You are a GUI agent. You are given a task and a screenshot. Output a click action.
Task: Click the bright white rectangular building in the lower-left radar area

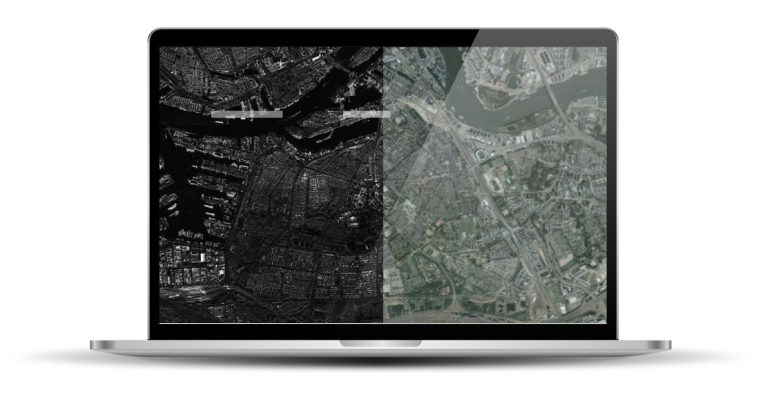click(x=203, y=257)
